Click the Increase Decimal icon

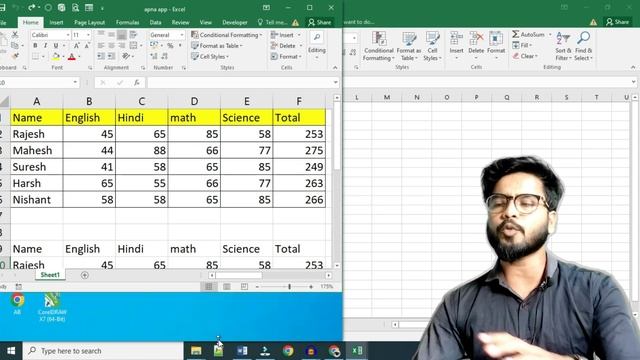pos(154,56)
